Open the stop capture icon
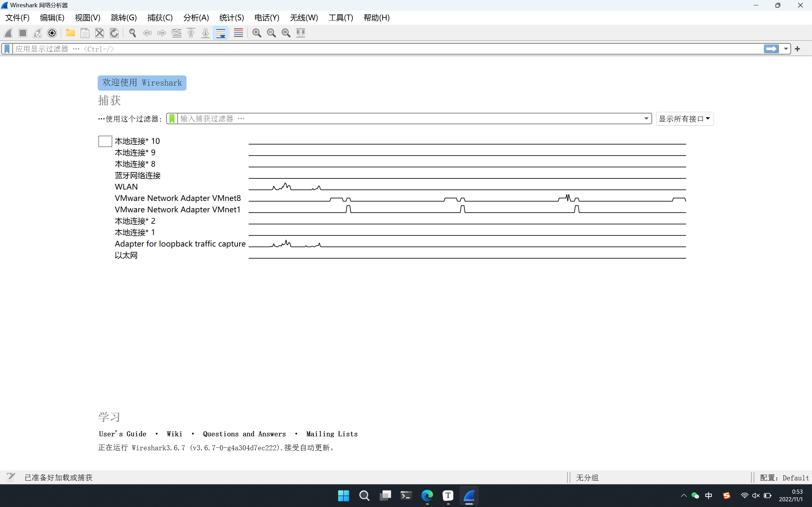This screenshot has height=507, width=812. pos(22,33)
